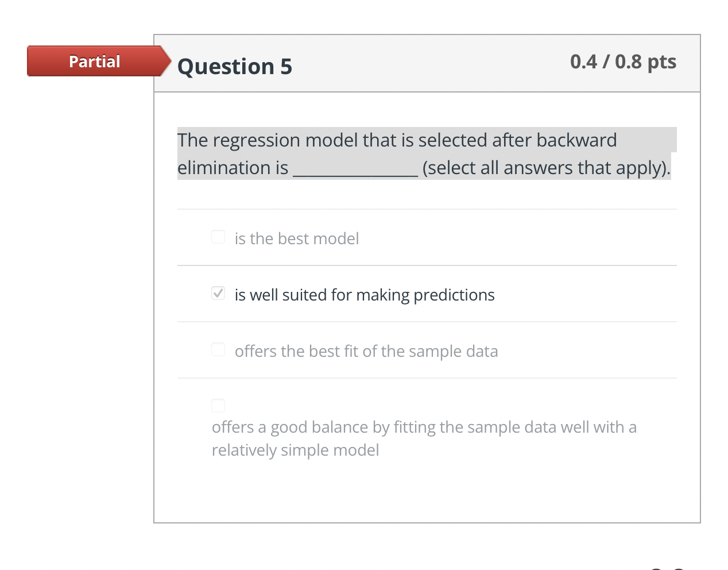Enable the "offers a good balance" checkbox
This screenshot has height=570, width=728.
tap(218, 406)
